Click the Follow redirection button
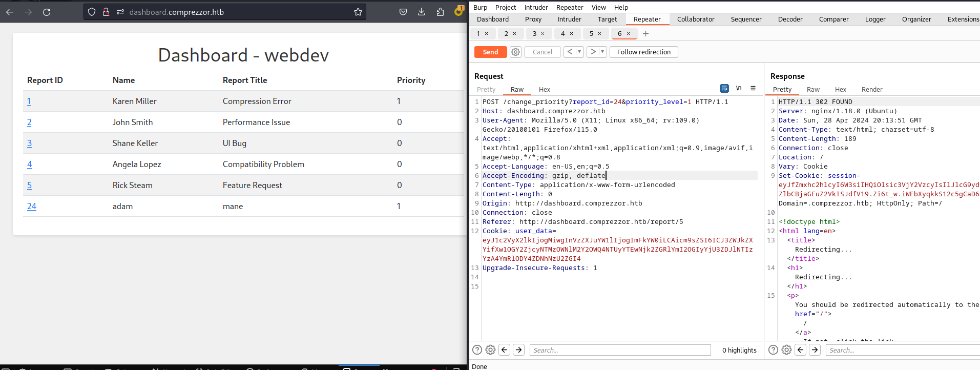Screen dimensions: 980x370 point(643,52)
